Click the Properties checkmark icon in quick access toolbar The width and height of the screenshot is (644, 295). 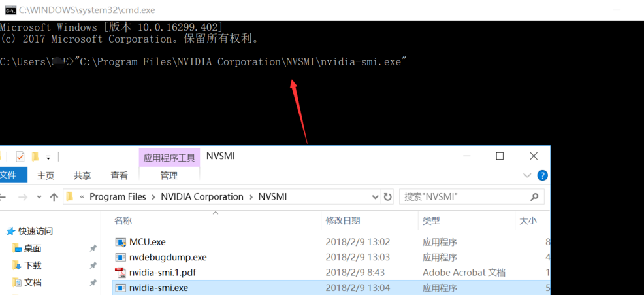[x=20, y=156]
